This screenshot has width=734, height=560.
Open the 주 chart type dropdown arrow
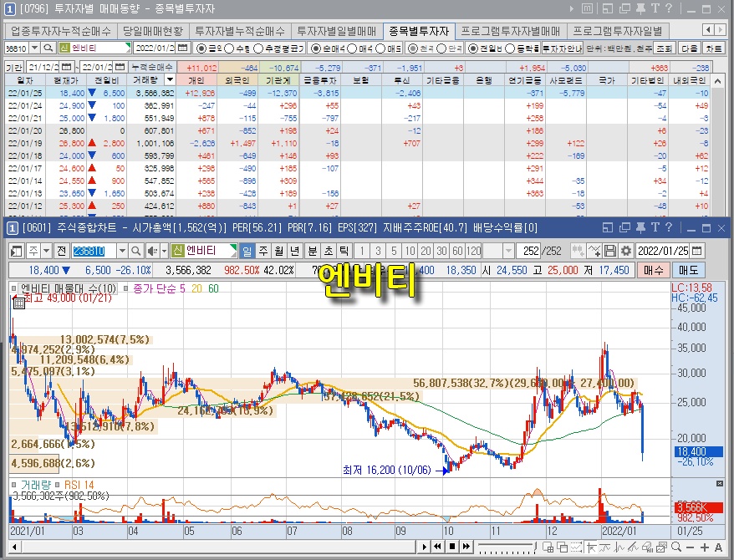coord(46,252)
